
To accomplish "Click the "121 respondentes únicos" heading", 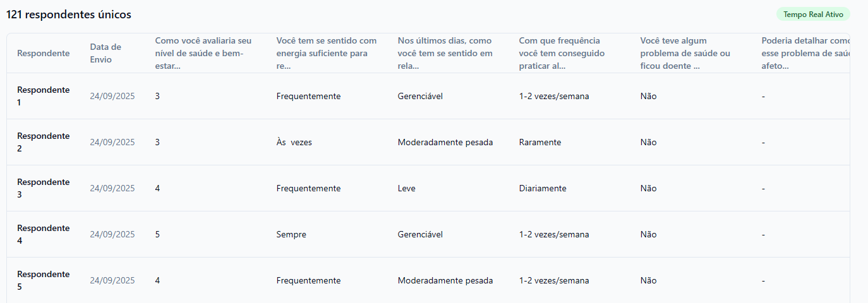I will click(69, 15).
